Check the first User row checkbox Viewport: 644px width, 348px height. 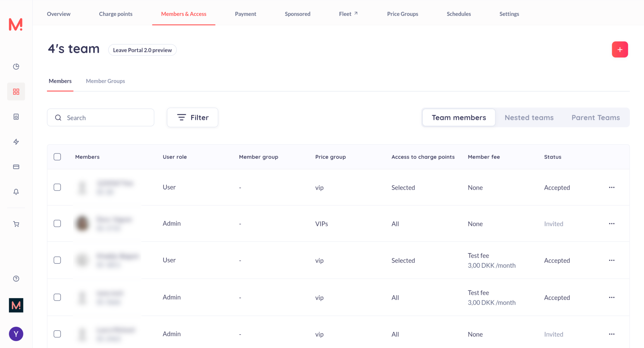coord(57,187)
